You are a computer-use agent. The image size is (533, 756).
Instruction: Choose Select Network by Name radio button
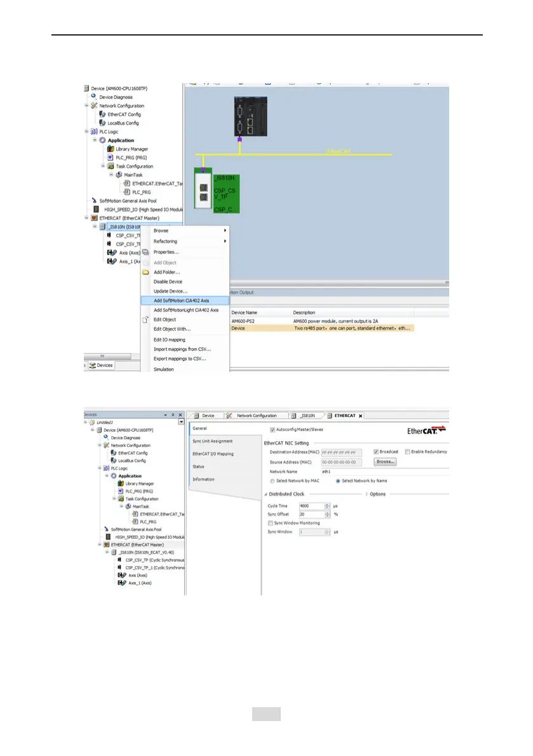pyautogui.click(x=337, y=481)
